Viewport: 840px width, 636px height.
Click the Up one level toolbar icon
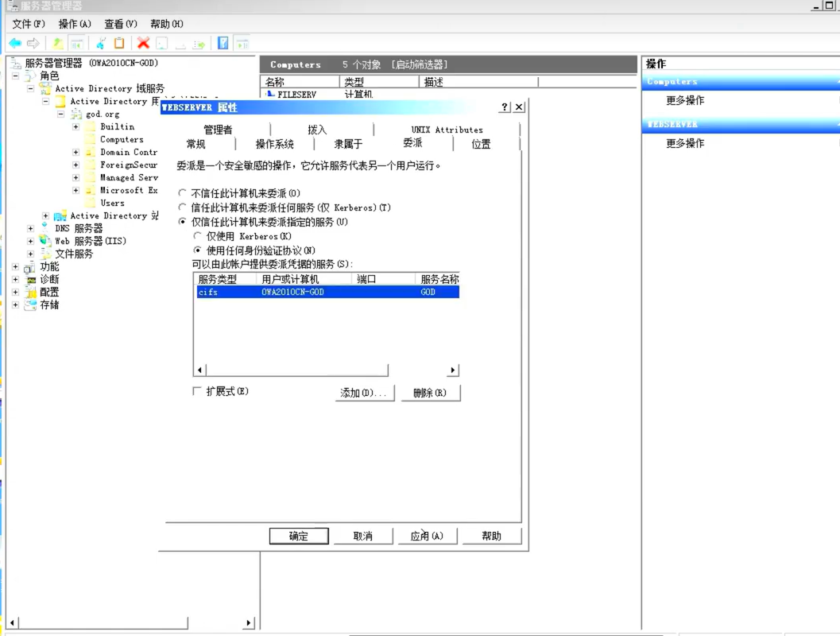coord(58,43)
